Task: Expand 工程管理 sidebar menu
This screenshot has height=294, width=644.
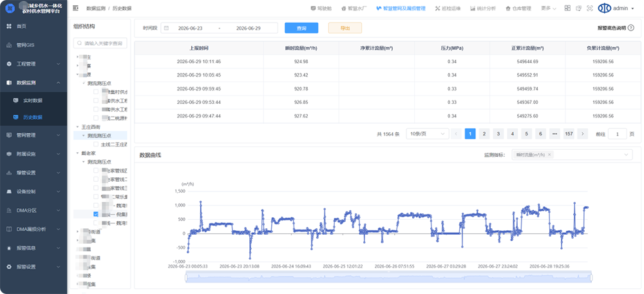Action: 33,64
